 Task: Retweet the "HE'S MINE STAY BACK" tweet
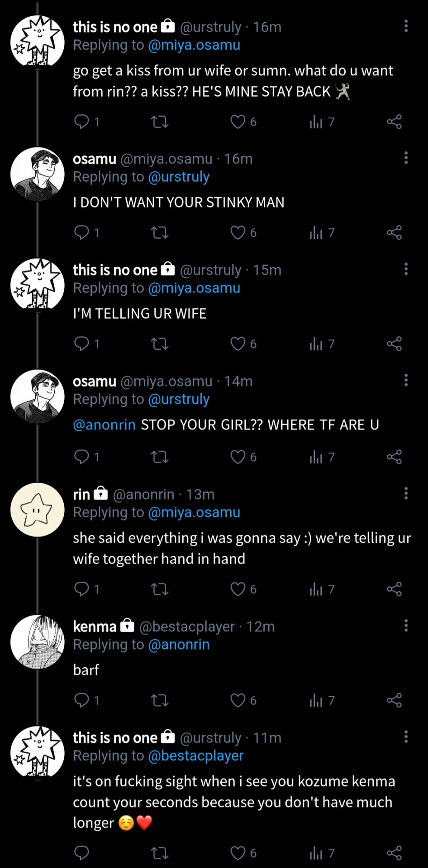coord(159,122)
